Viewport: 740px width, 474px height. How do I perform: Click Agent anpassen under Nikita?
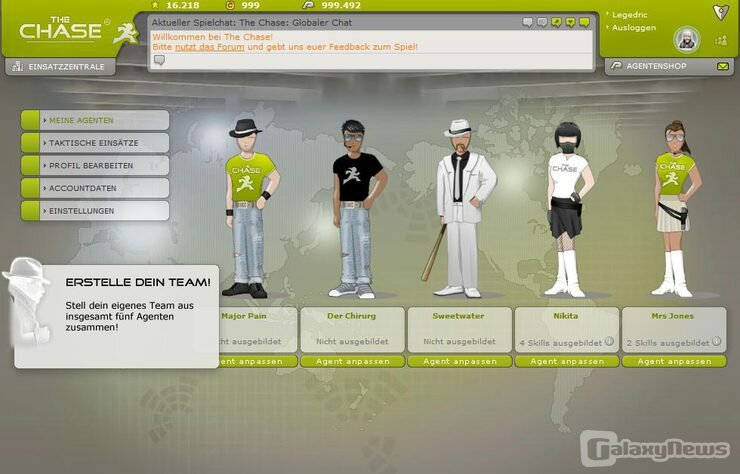(567, 361)
